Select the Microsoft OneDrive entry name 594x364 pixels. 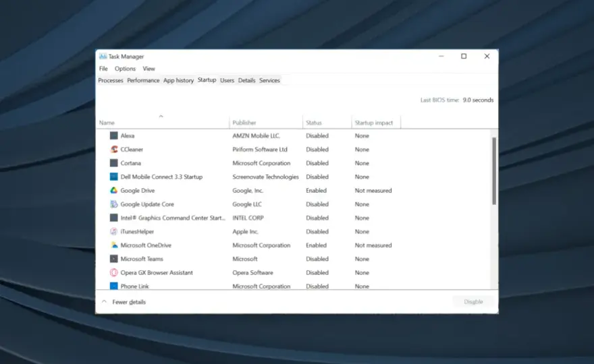pos(146,245)
